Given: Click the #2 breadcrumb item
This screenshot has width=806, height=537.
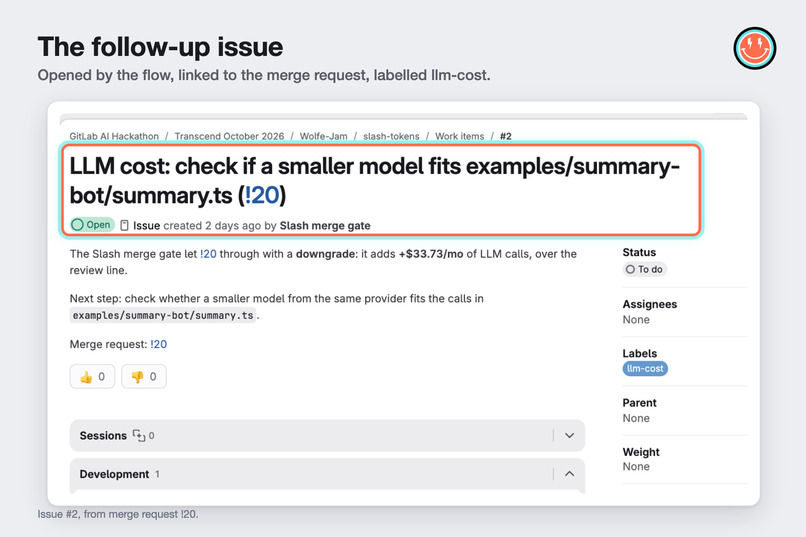Looking at the screenshot, I should 506,136.
